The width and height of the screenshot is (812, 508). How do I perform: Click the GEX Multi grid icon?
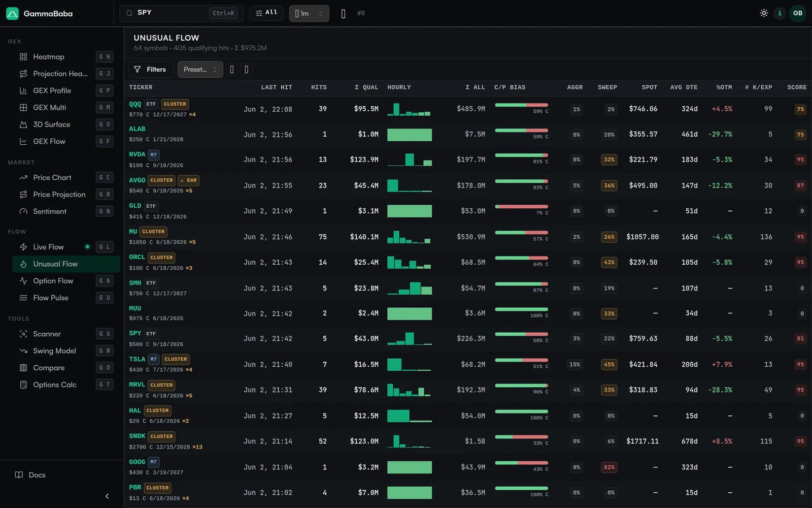[23, 108]
